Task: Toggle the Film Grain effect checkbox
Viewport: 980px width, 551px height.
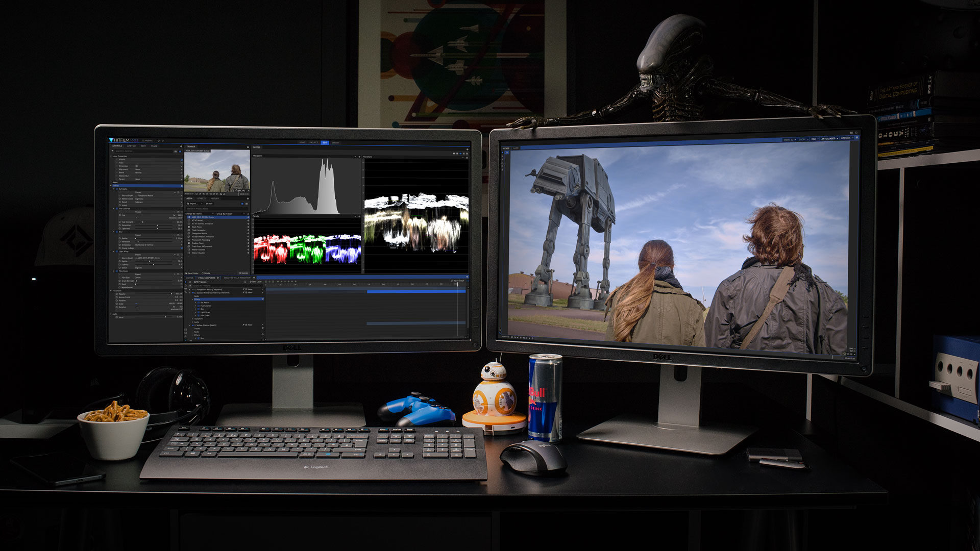Action: (117, 271)
